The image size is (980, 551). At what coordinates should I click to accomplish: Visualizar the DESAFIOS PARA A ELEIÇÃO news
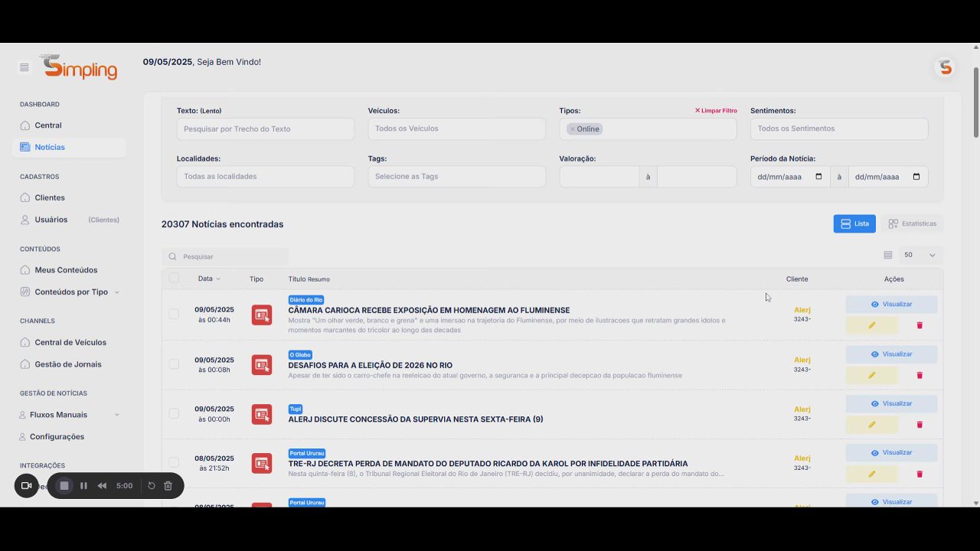point(891,354)
